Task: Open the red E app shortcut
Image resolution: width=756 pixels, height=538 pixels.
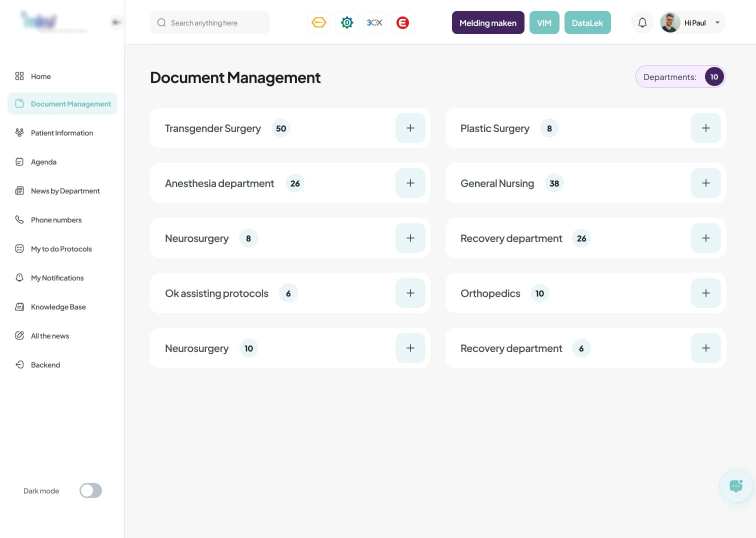Action: tap(402, 22)
